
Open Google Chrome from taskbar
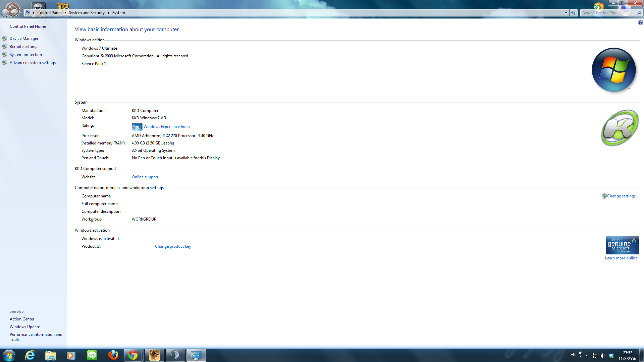pyautogui.click(x=133, y=355)
